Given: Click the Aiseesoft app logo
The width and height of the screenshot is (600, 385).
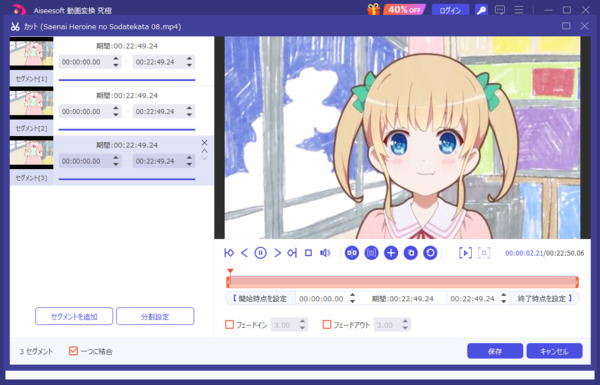Looking at the screenshot, I should click(18, 10).
